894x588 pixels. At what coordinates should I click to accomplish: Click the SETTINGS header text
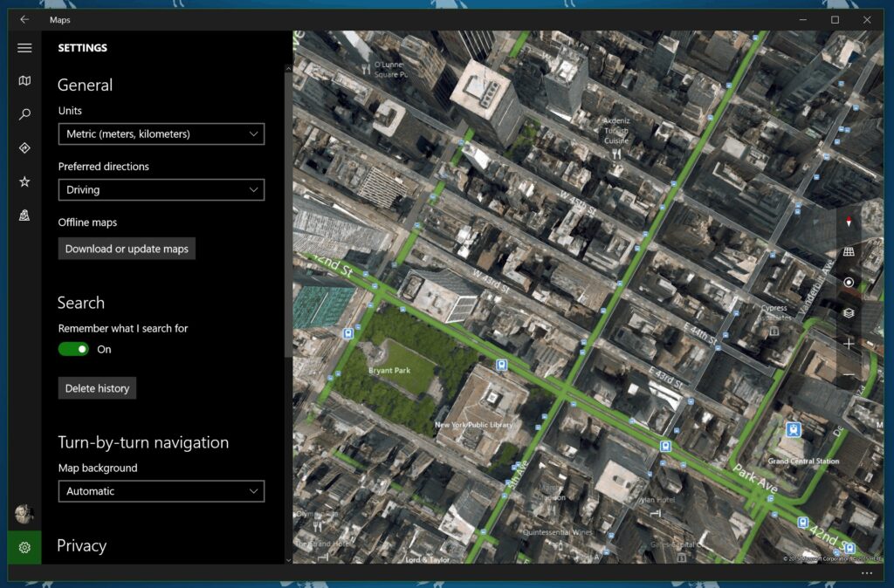[x=83, y=48]
